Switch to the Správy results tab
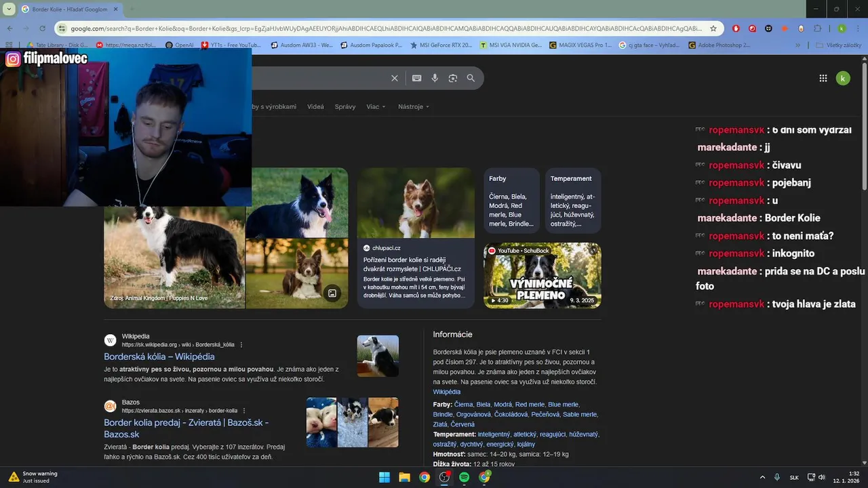The height and width of the screenshot is (488, 868). [x=345, y=106]
